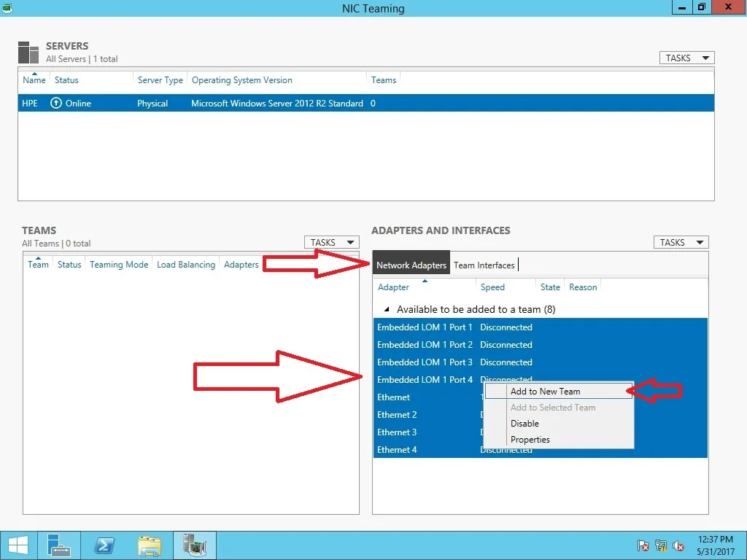Sort adapters by Reason column
The image size is (747, 560).
pyautogui.click(x=583, y=287)
